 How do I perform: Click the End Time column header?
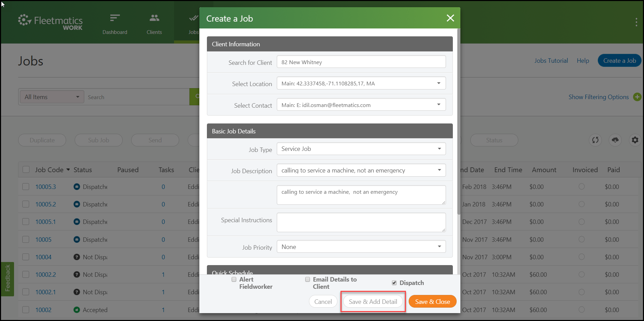coord(508,170)
